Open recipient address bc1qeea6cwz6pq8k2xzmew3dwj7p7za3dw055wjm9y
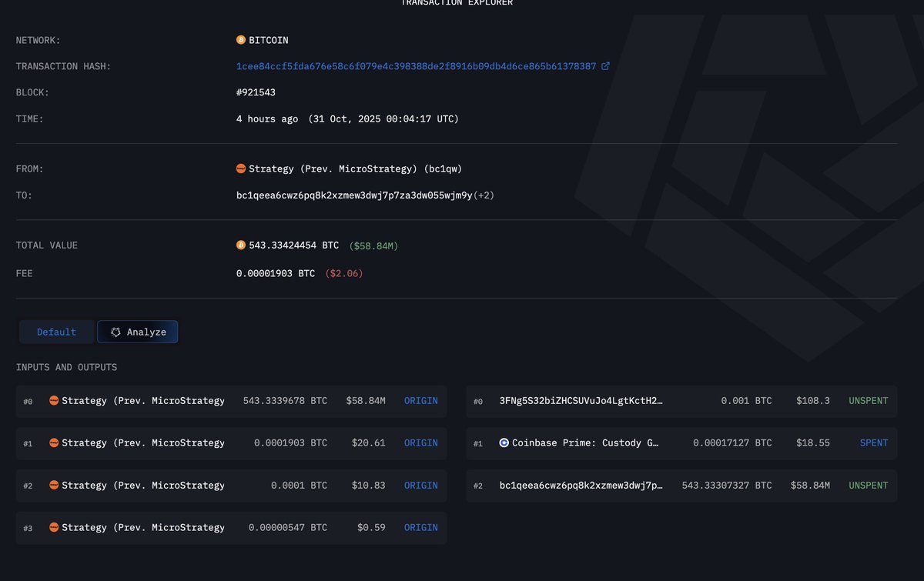 pyautogui.click(x=353, y=195)
